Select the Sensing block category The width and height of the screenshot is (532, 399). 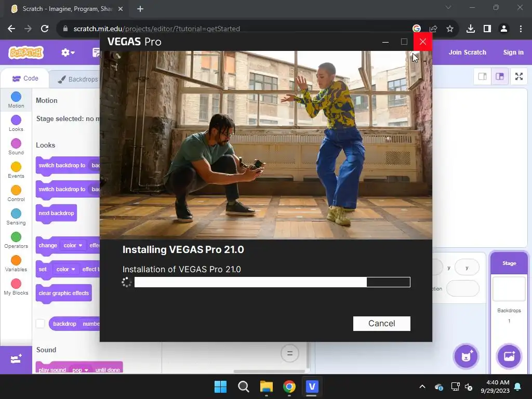tap(16, 217)
